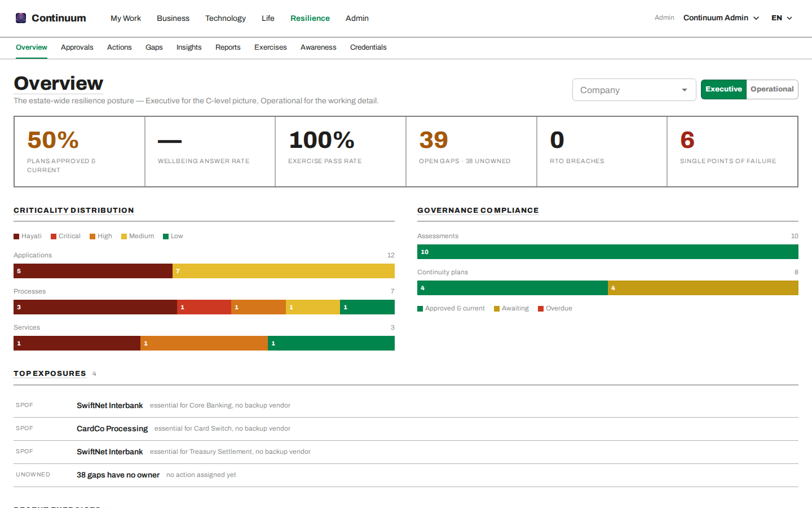
Task: Click the Applications Medium bar segment showing 7
Action: [x=284, y=271]
